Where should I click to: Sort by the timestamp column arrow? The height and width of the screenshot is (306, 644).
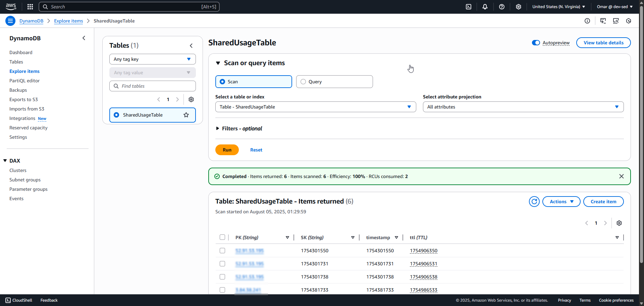coord(396,237)
